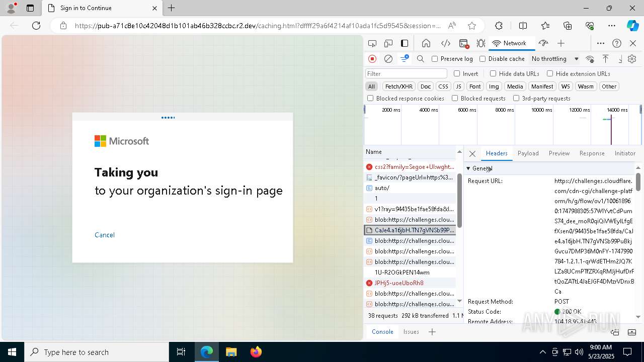Open the Preview tab
Image resolution: width=644 pixels, height=362 pixels.
(x=559, y=153)
